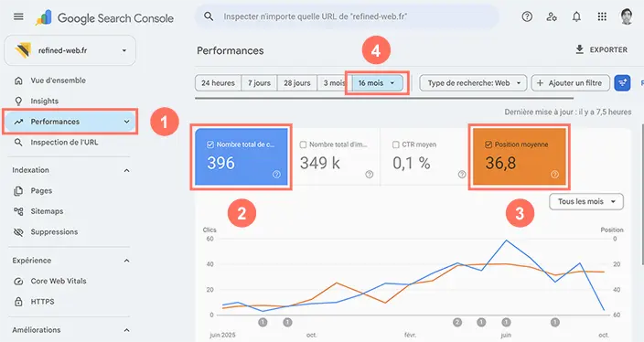Click the refined-web.fr property logo

coord(23,50)
